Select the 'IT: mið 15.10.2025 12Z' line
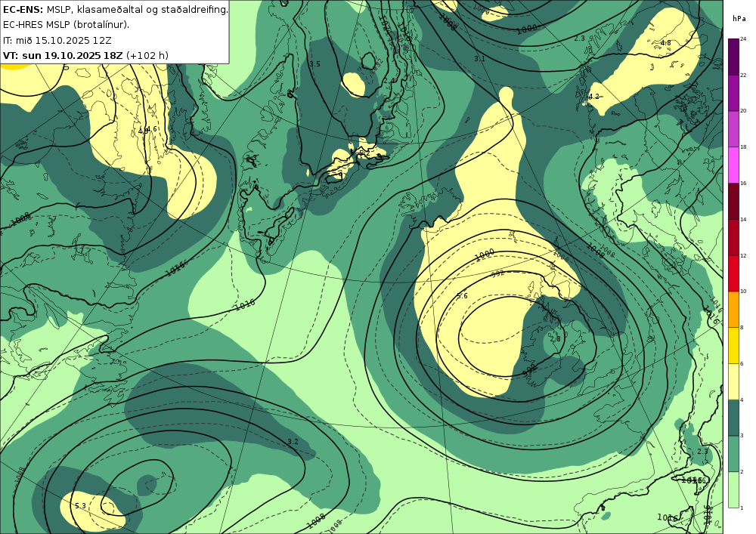Viewport: 756px width, 534px height. (x=57, y=41)
